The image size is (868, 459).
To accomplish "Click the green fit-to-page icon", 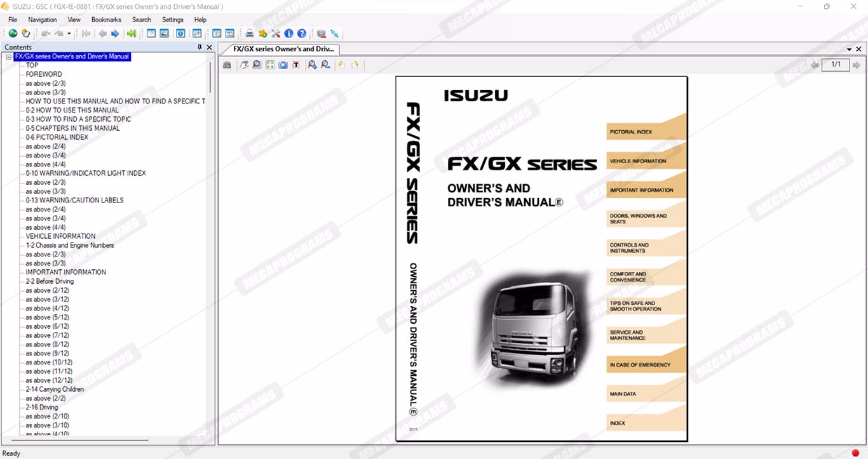I will point(270,65).
